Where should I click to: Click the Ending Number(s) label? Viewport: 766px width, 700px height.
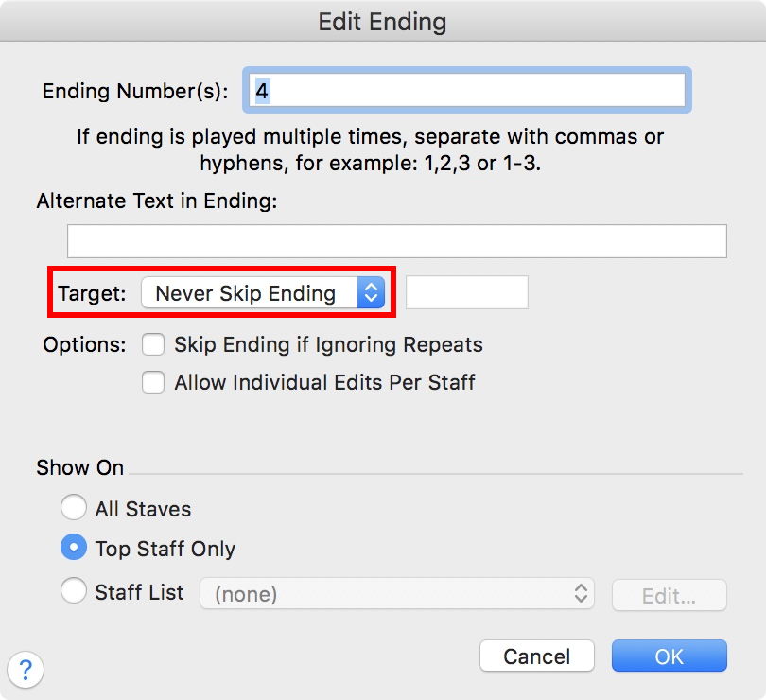click(x=135, y=92)
